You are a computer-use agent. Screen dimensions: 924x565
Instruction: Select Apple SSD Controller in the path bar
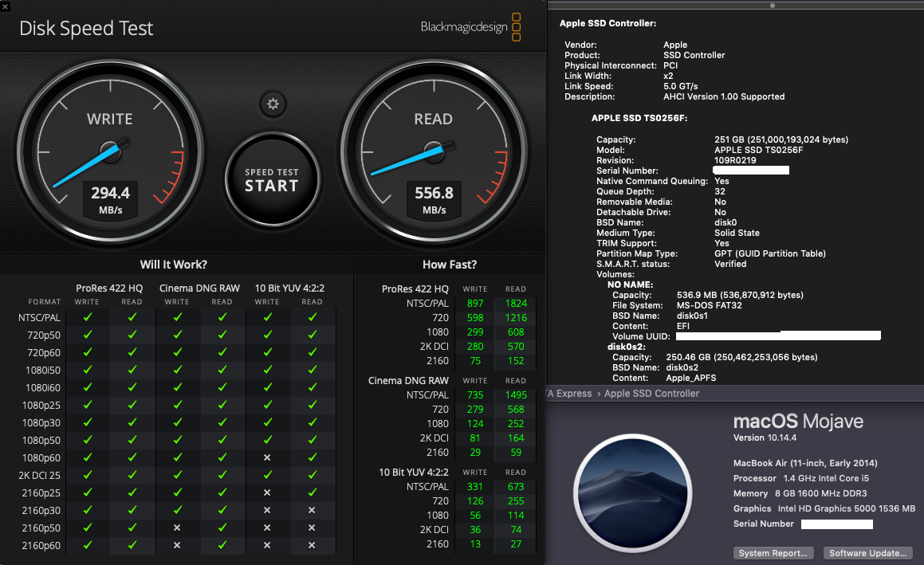coord(652,394)
